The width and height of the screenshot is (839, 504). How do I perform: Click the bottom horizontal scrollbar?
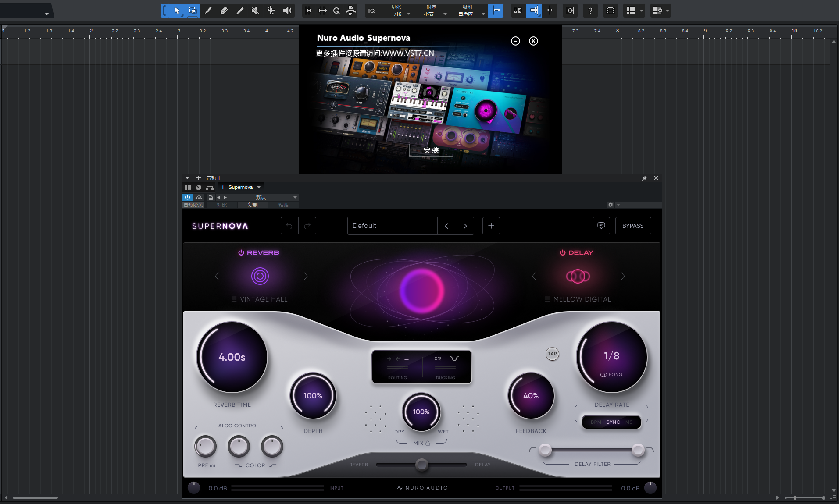pos(35,497)
